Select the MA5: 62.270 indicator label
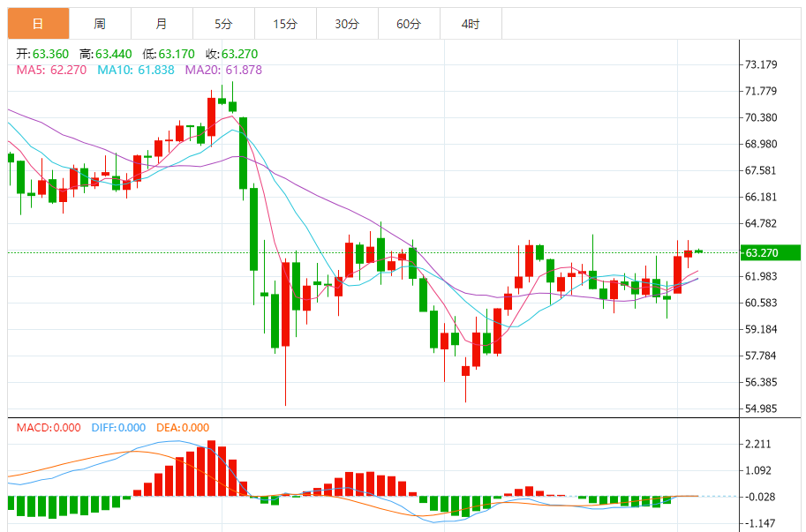806x532 pixels. click(51, 70)
